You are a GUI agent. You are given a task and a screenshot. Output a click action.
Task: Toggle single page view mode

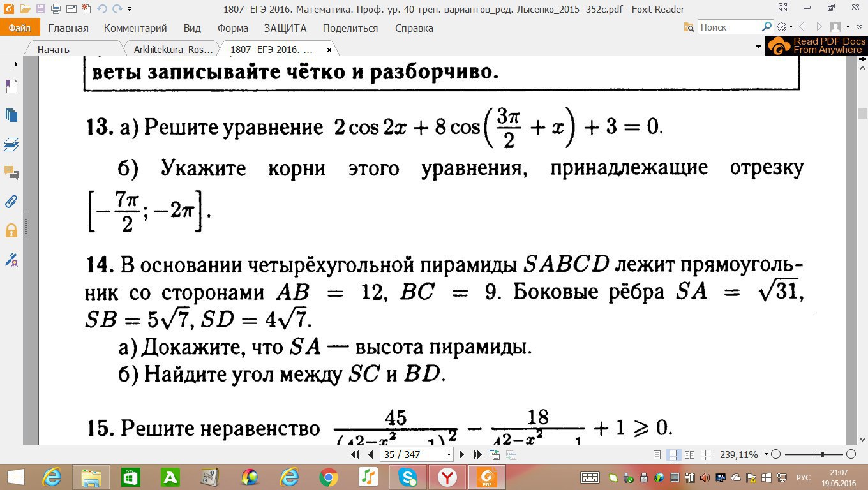[657, 454]
